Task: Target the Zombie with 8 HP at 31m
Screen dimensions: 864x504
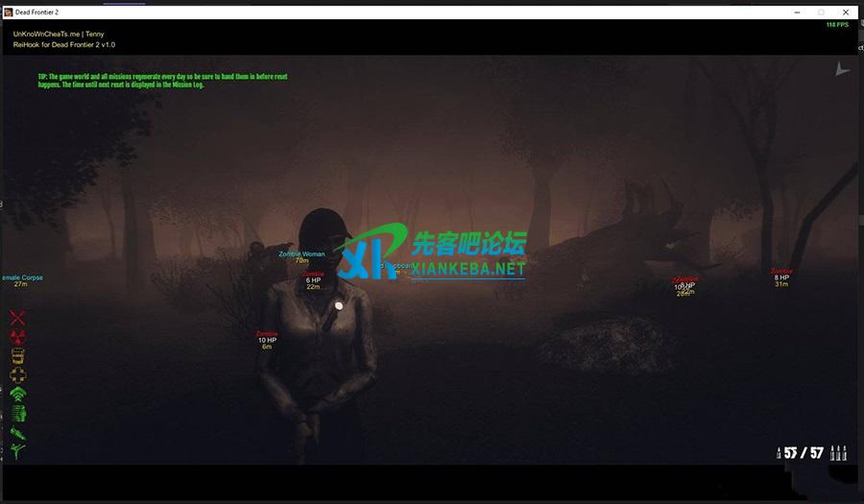Action: pos(781,277)
